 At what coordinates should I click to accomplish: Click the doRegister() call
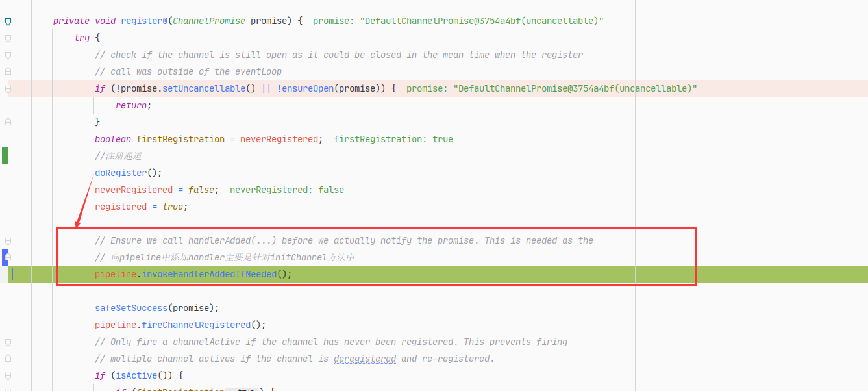(x=128, y=173)
